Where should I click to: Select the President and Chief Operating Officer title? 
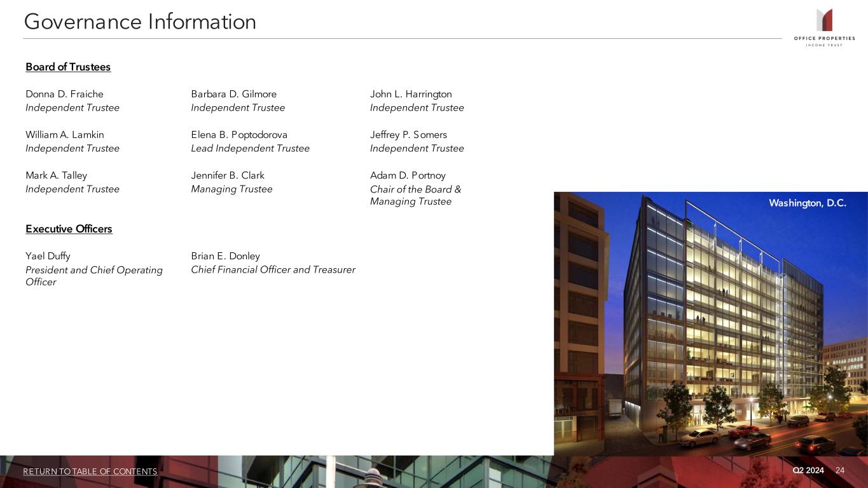tap(94, 276)
